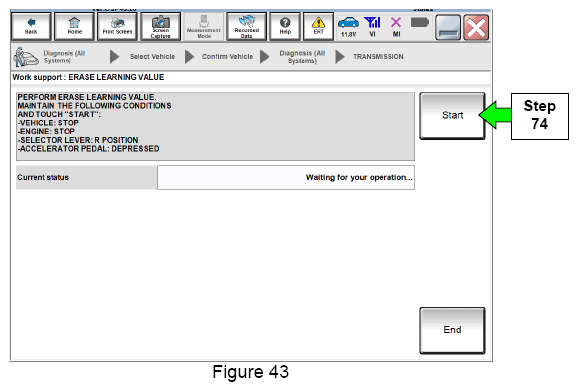
Task: Go to Home screen
Action: pyautogui.click(x=74, y=27)
